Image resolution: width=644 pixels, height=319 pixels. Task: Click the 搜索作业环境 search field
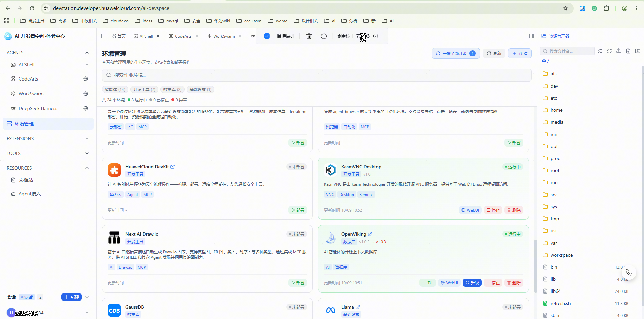click(x=316, y=75)
